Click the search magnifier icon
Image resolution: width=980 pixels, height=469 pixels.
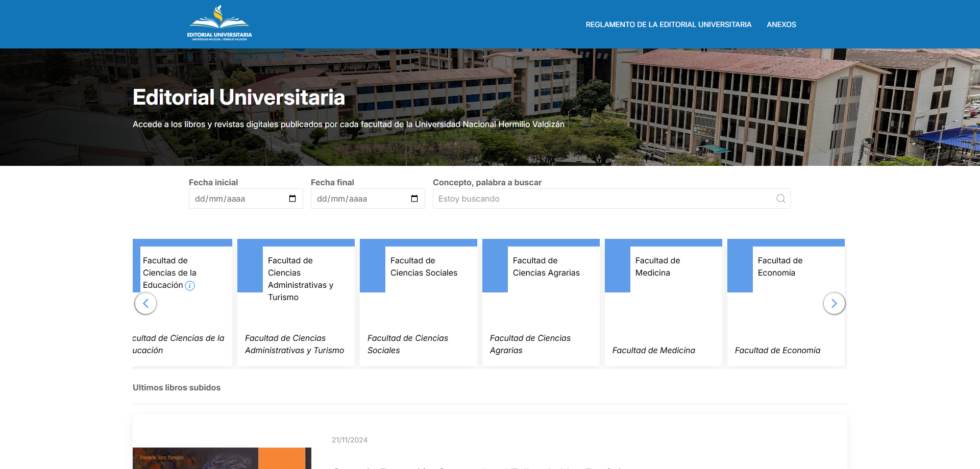click(780, 199)
